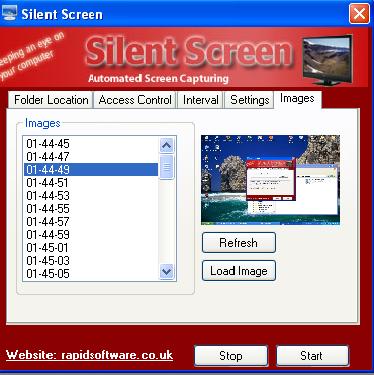Click the list scrollbar thumb
This screenshot has width=374, height=375.
click(x=167, y=167)
